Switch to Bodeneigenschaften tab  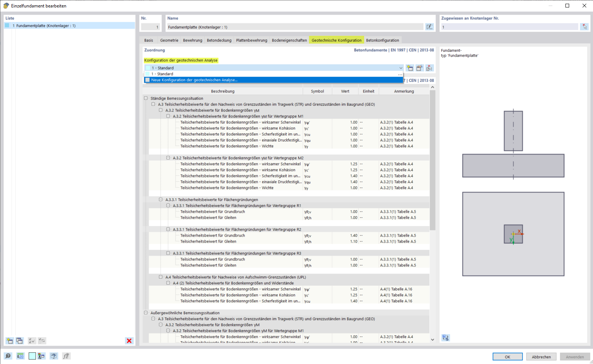click(289, 40)
